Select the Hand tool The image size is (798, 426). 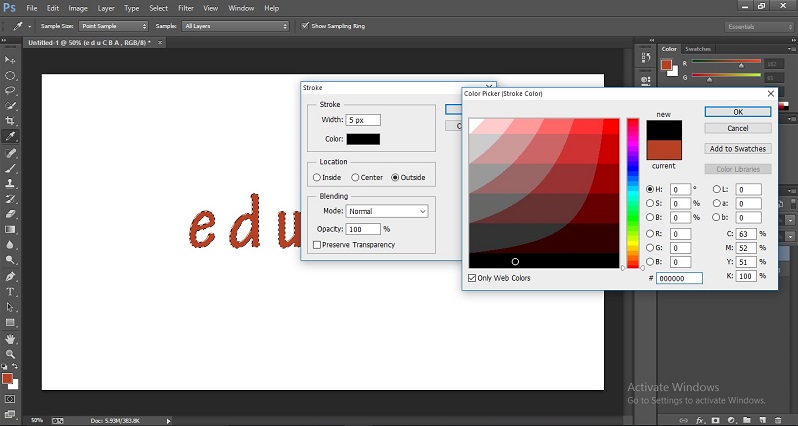tap(10, 339)
